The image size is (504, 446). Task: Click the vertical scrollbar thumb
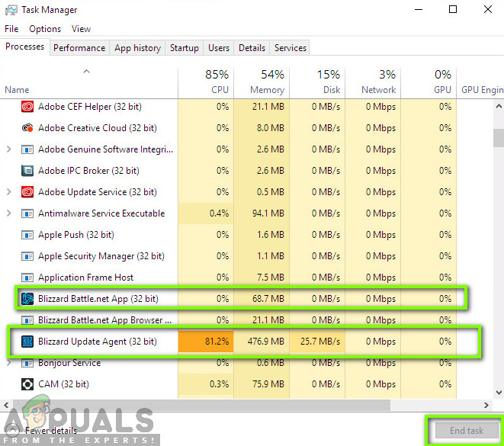click(x=499, y=137)
